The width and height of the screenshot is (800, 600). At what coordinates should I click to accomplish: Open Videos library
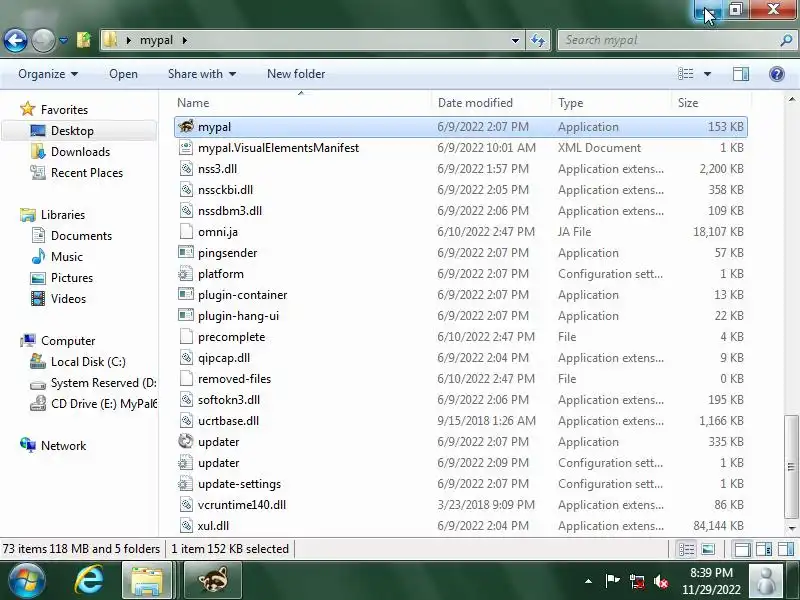click(68, 298)
